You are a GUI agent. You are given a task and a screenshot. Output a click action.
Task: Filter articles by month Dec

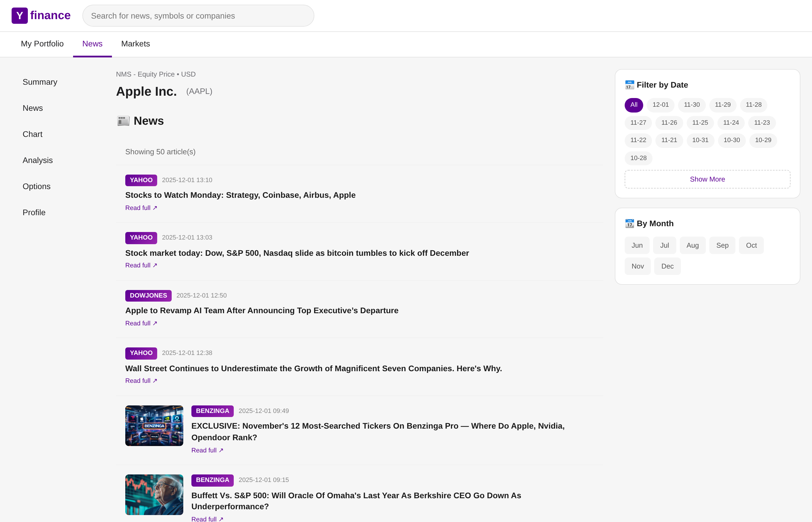[667, 266]
